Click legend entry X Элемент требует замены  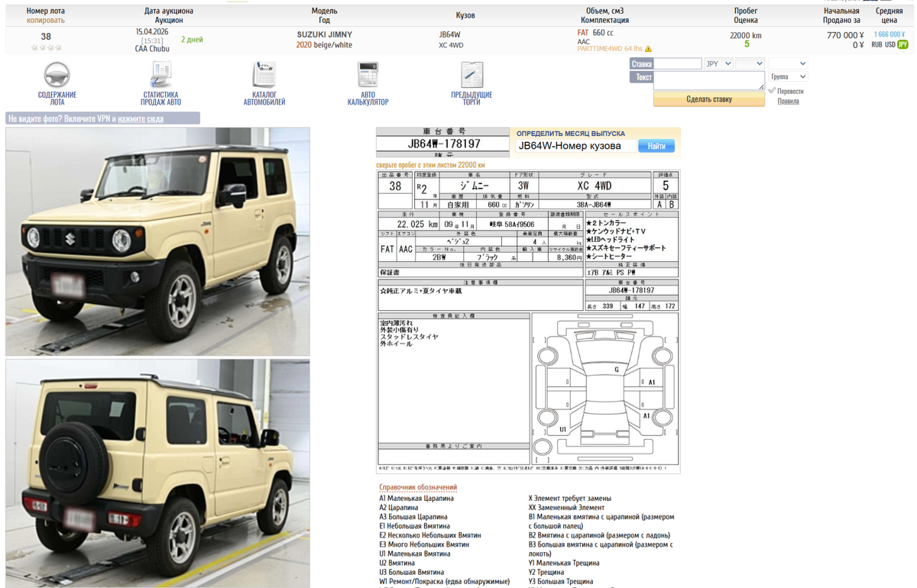point(569,498)
